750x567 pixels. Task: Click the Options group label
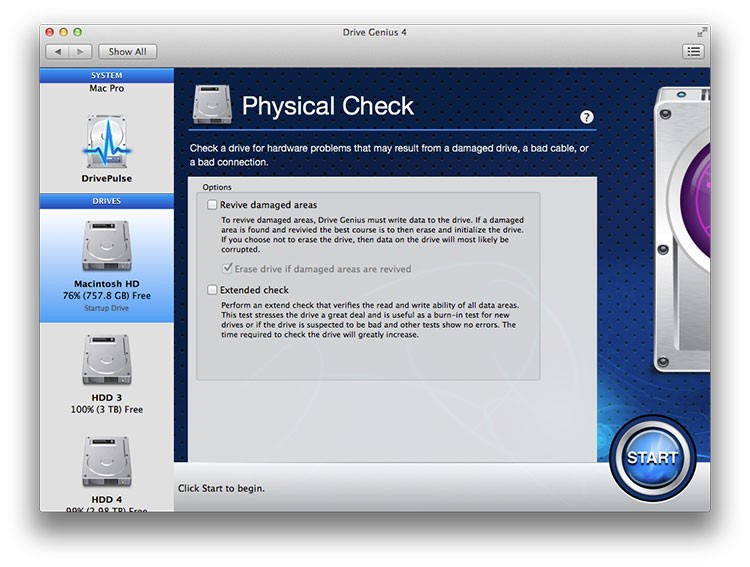217,187
